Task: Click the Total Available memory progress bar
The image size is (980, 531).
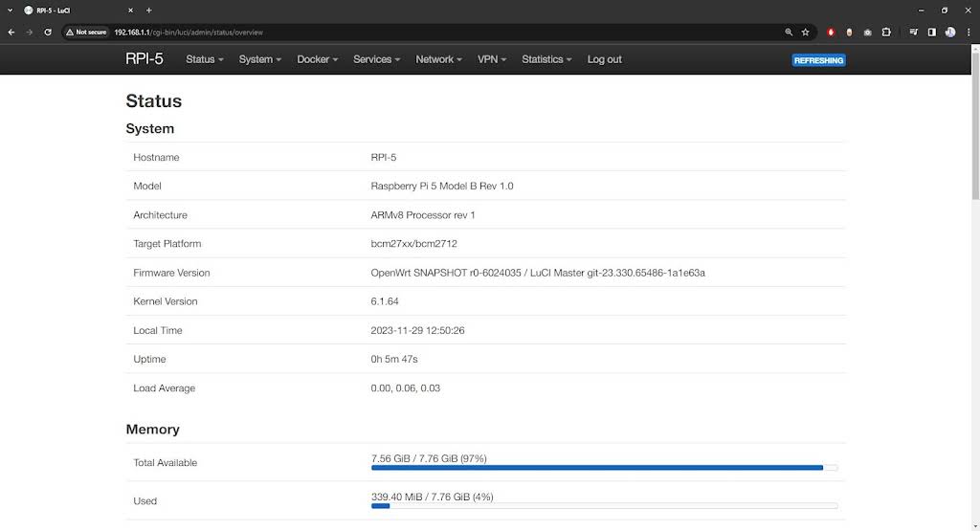Action: tap(604, 468)
